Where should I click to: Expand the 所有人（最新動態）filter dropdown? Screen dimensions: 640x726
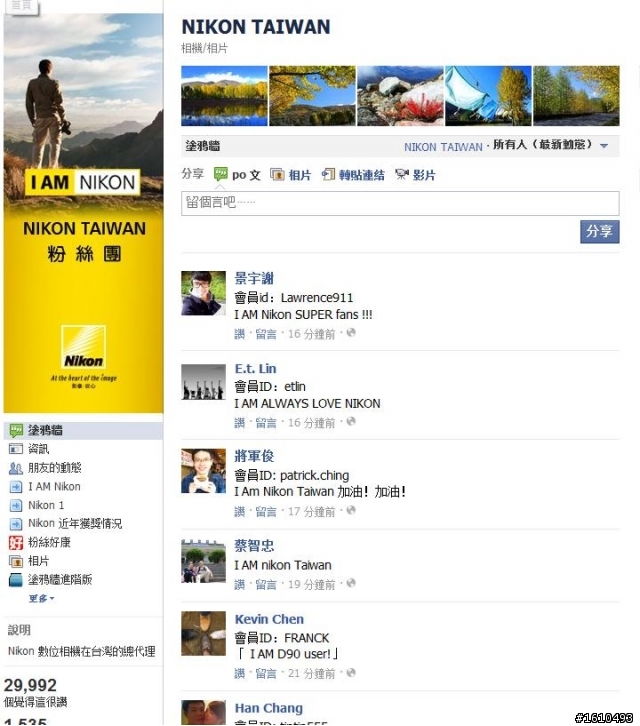pos(604,146)
